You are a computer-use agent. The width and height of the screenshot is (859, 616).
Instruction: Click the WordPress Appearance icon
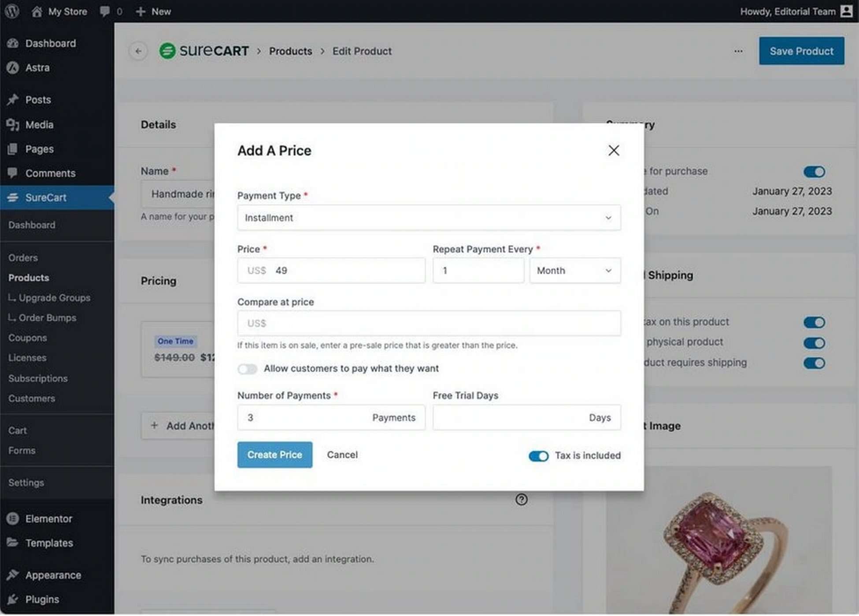pyautogui.click(x=13, y=575)
